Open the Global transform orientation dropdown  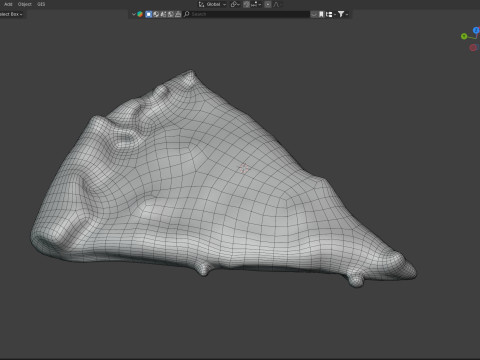pyautogui.click(x=216, y=4)
